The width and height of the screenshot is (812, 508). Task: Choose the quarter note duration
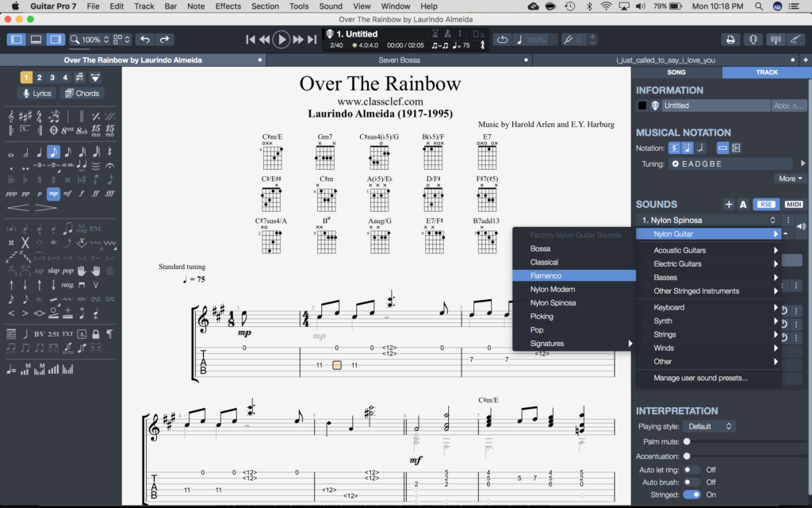click(40, 152)
